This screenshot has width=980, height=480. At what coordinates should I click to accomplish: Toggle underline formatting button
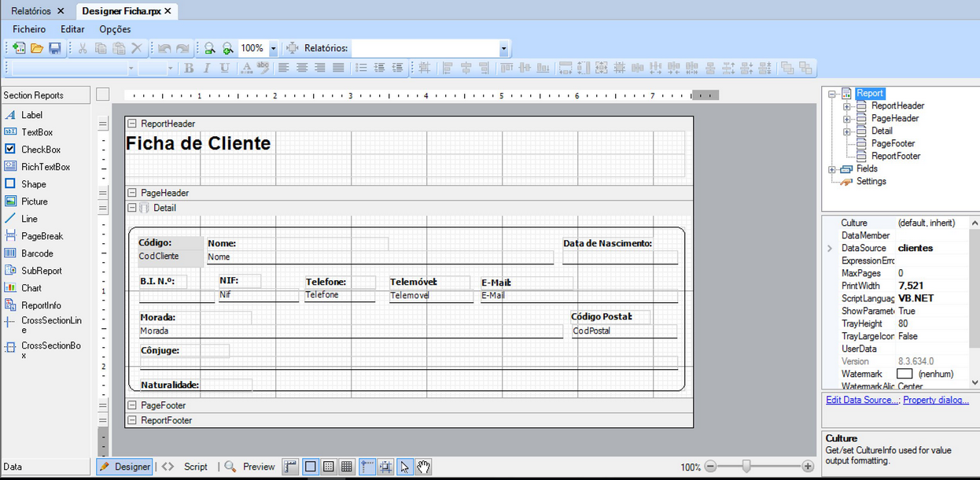point(225,68)
